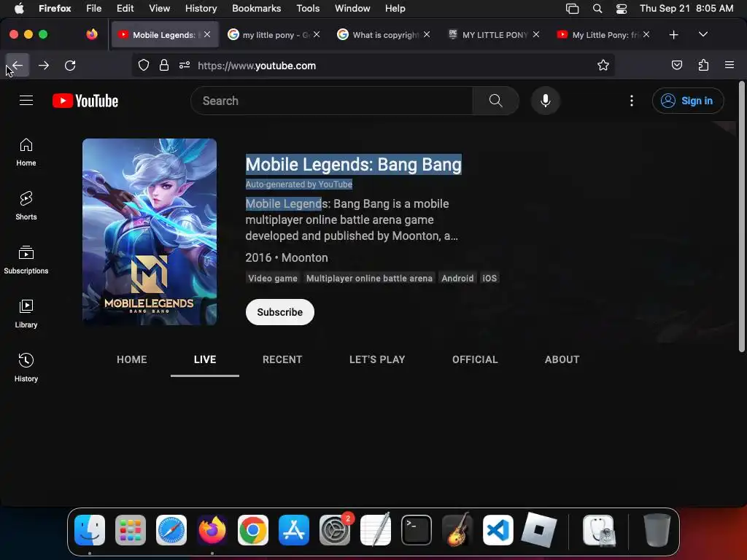
Task: Click the Android tag
Action: [457, 278]
